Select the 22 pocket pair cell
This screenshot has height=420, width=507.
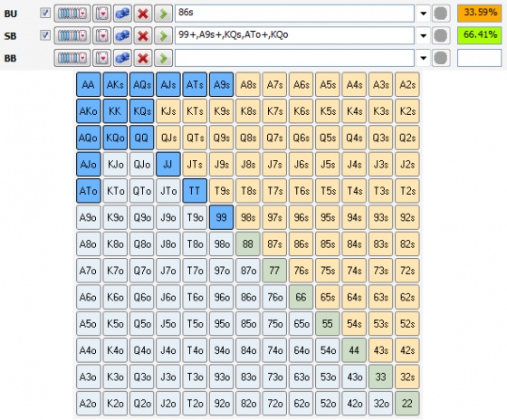[407, 403]
